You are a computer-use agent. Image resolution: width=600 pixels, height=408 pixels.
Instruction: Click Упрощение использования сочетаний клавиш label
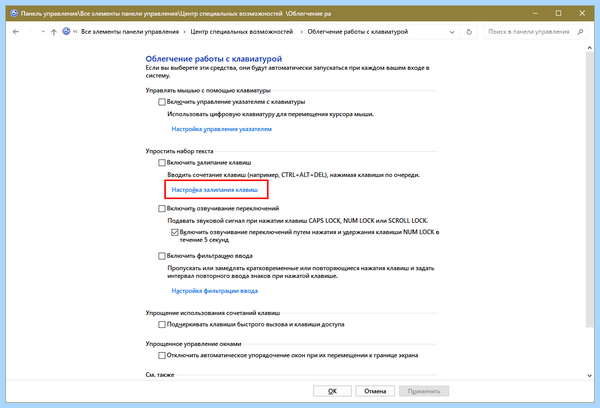pyautogui.click(x=212, y=313)
